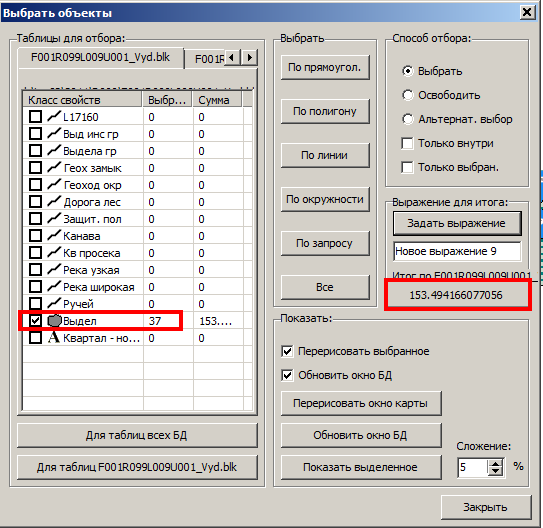This screenshot has width=543, height=528.
Task: Click the Задать выражение button
Action: [x=457, y=223]
